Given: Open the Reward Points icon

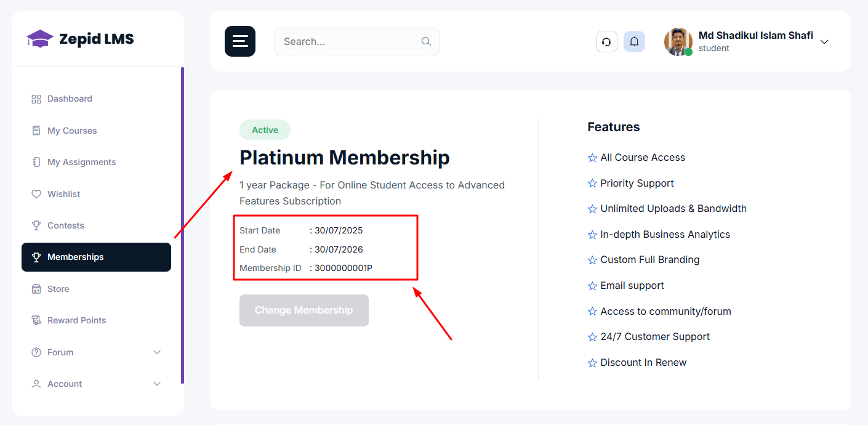Looking at the screenshot, I should click(36, 320).
